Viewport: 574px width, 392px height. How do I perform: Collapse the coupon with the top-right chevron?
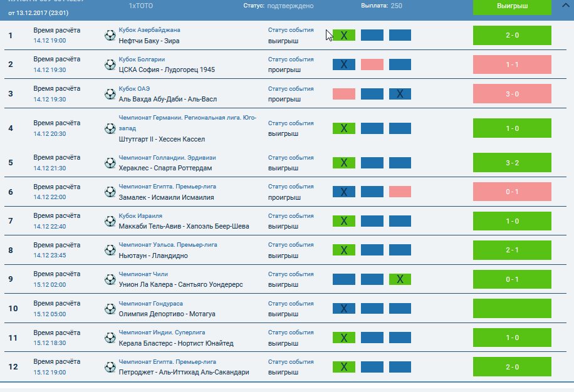(x=565, y=5)
